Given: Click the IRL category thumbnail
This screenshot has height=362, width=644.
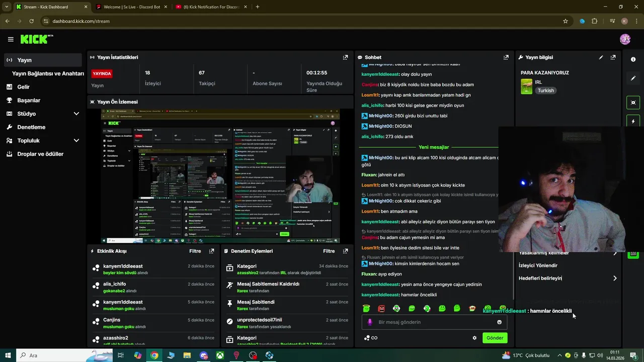Looking at the screenshot, I should pos(526,86).
